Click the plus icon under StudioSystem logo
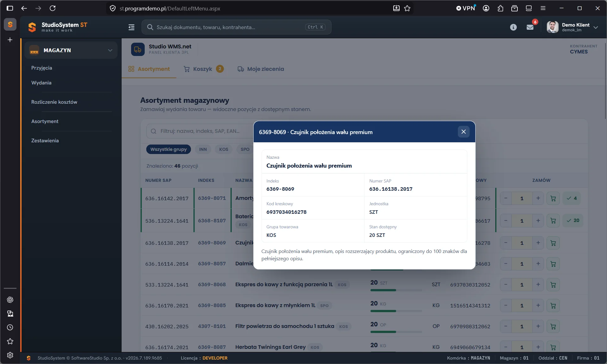Screen dimensions: 607x364 pos(10,40)
